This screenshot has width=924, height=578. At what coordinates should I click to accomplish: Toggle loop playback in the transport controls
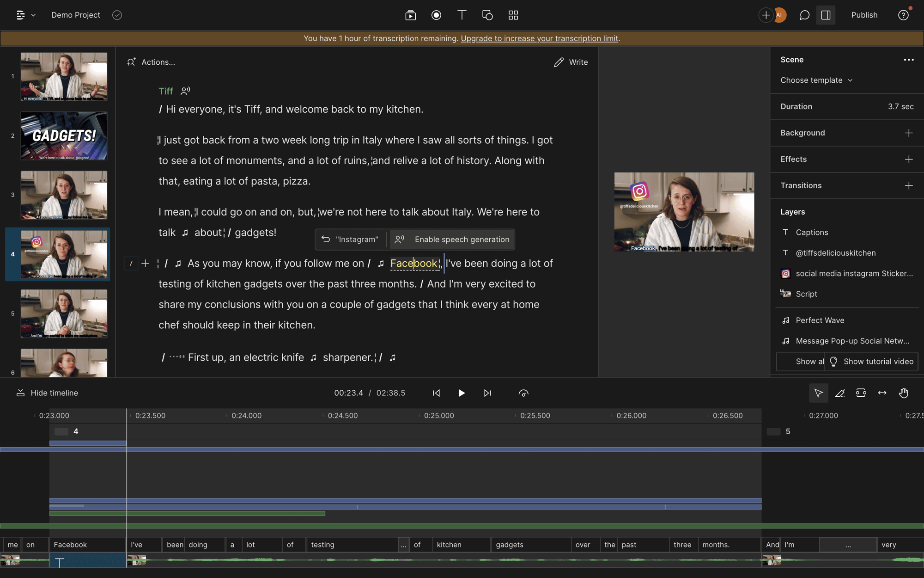click(x=524, y=393)
